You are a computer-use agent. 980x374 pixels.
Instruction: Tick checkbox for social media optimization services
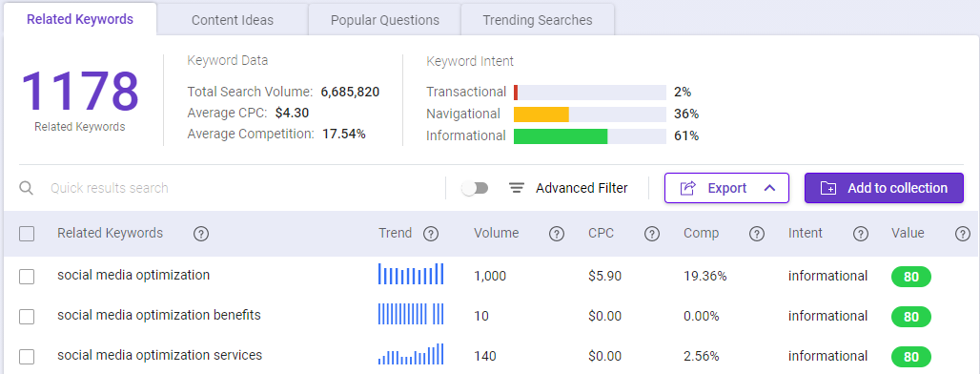(x=27, y=357)
